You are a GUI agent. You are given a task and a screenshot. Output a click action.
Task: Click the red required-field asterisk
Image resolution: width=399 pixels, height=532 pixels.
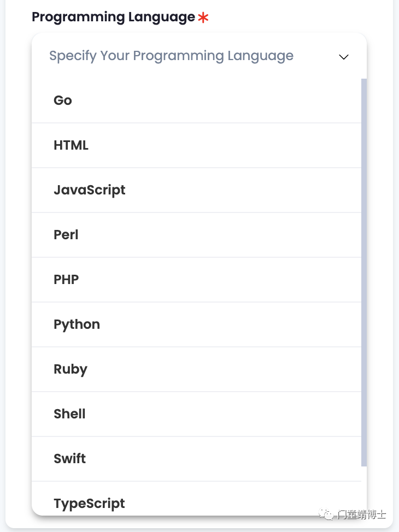click(x=203, y=17)
